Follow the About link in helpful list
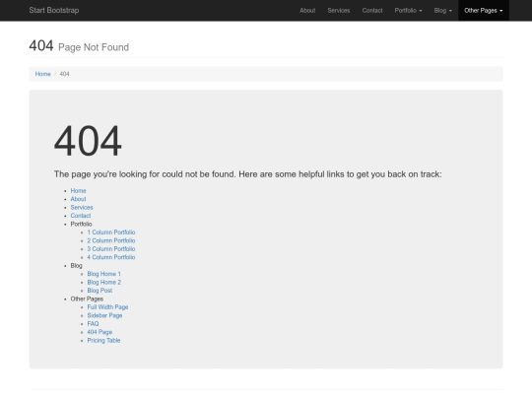532x399 pixels. point(79,199)
